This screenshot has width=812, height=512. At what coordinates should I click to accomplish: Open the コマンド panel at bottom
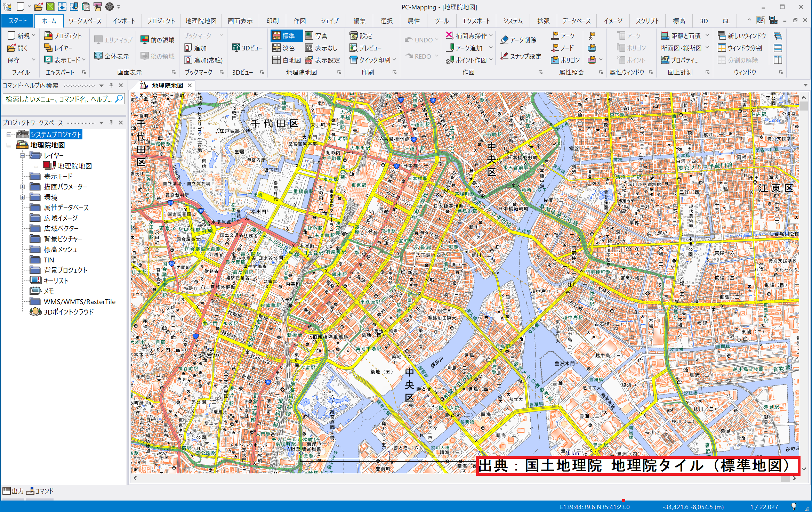[x=40, y=491]
